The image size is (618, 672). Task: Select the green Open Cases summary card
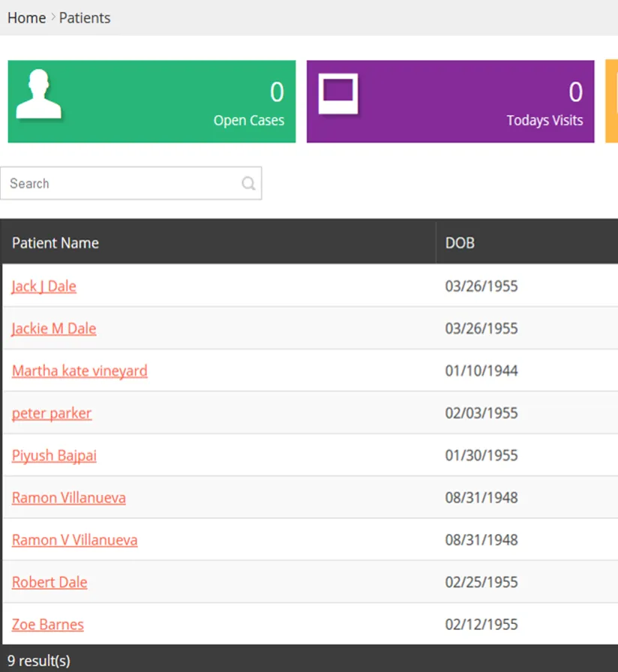point(150,101)
